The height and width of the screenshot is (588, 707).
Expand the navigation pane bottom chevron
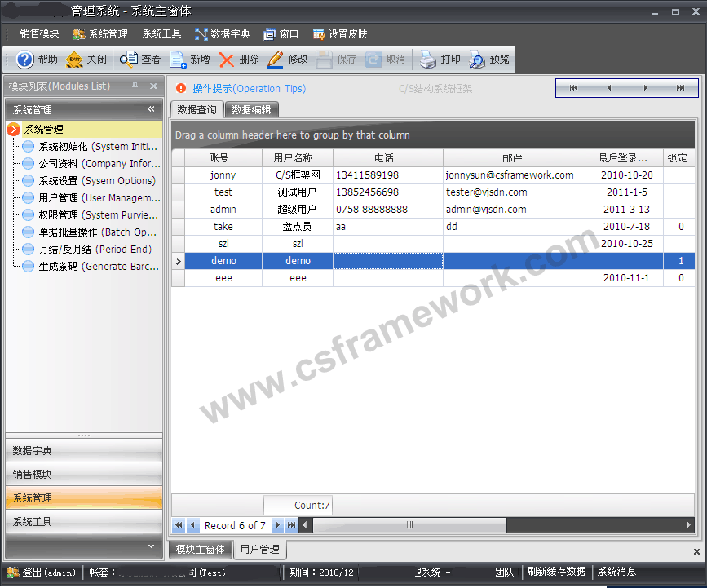(x=151, y=545)
